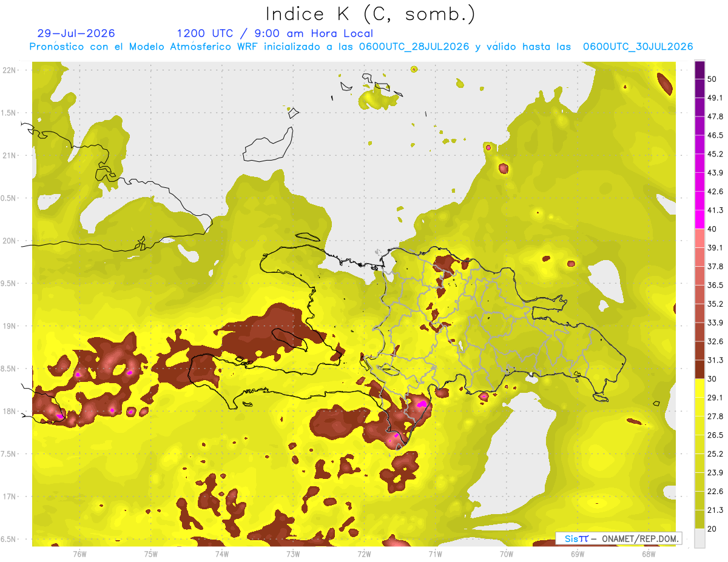Viewport: 728px width, 562px height.
Task: Click the color scale value "25.2"
Action: [715, 454]
